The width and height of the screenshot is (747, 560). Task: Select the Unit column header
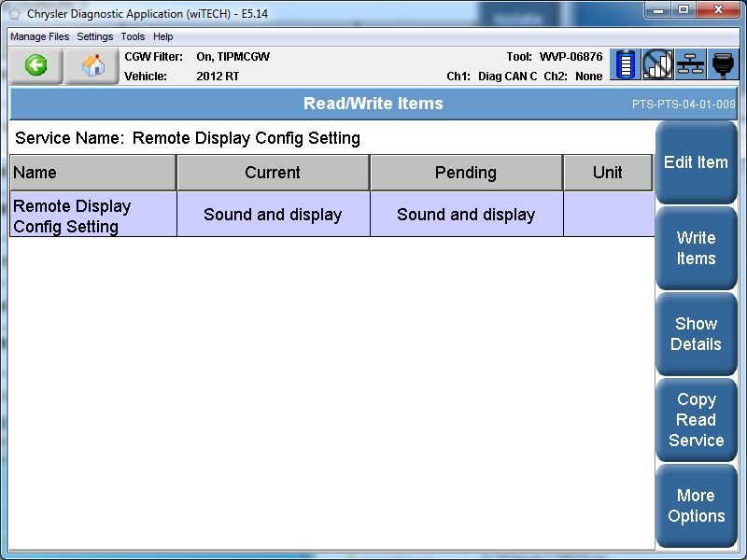pyautogui.click(x=608, y=173)
